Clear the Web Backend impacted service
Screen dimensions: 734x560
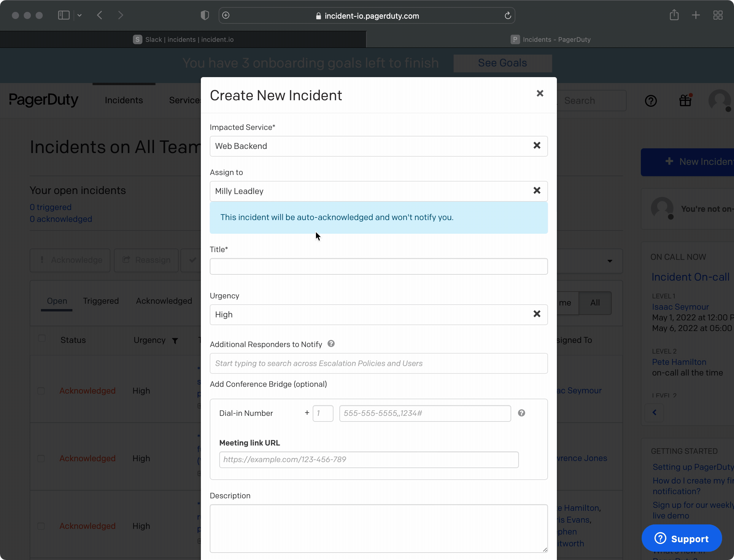pyautogui.click(x=537, y=145)
